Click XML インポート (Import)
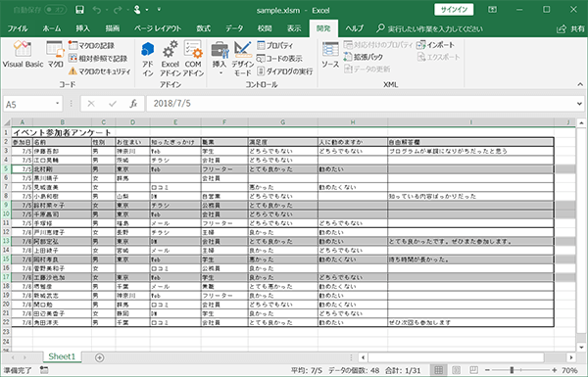Screen dimensions: 588x377 coord(436,45)
